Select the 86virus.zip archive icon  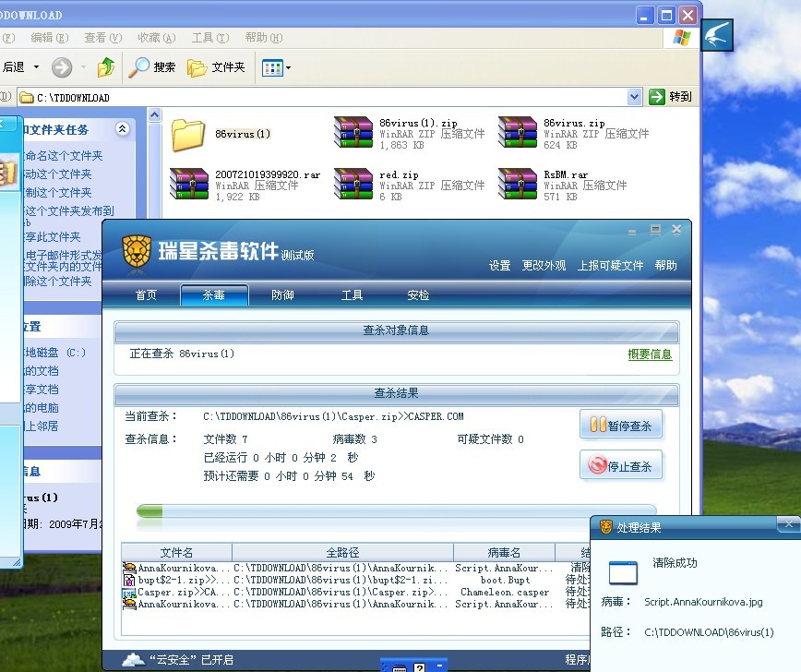518,132
